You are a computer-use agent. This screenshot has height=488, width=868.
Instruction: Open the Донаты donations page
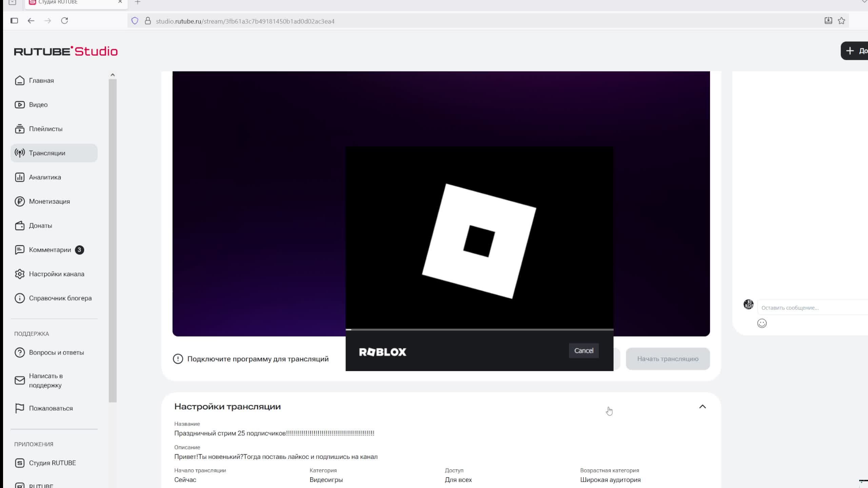coord(40,226)
